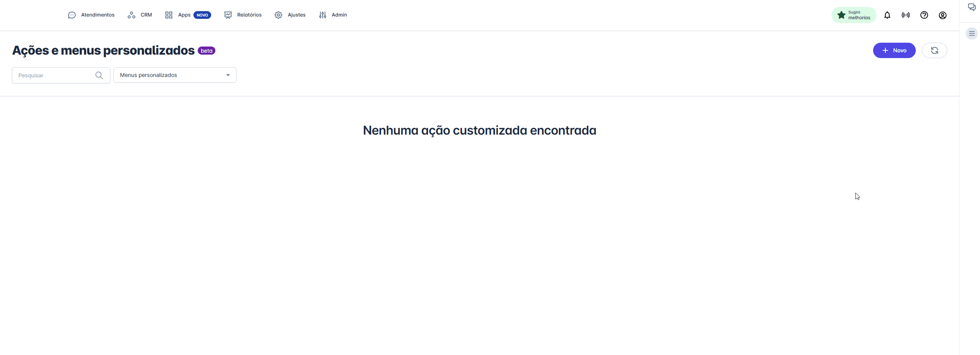Click the broadcast signal icon
This screenshot has width=980, height=355.
pos(906,15)
